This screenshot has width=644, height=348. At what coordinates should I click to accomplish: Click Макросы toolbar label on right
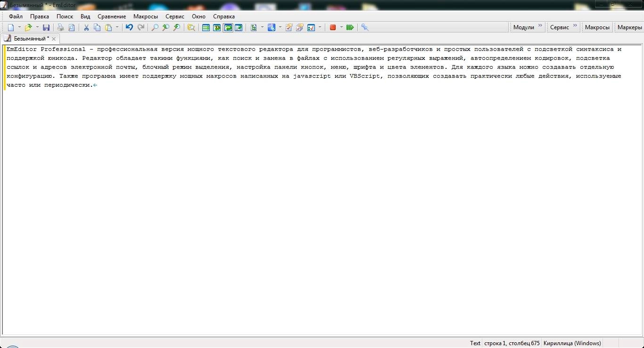click(597, 27)
